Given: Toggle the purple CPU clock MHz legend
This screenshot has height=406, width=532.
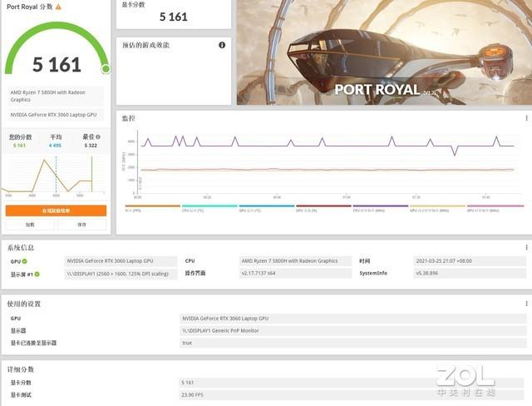Looking at the screenshot, I should tap(381, 208).
